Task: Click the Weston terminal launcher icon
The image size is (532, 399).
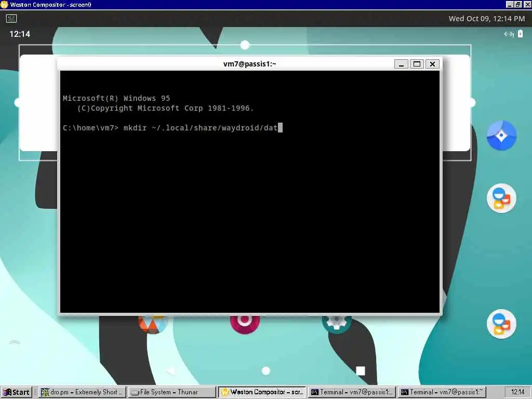Action: [x=11, y=19]
